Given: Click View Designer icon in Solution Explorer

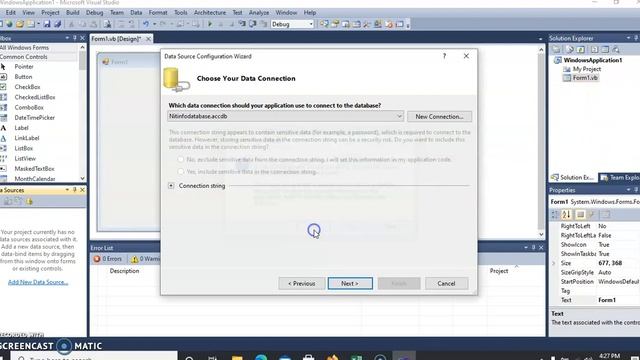Looking at the screenshot, I should coord(605,49).
